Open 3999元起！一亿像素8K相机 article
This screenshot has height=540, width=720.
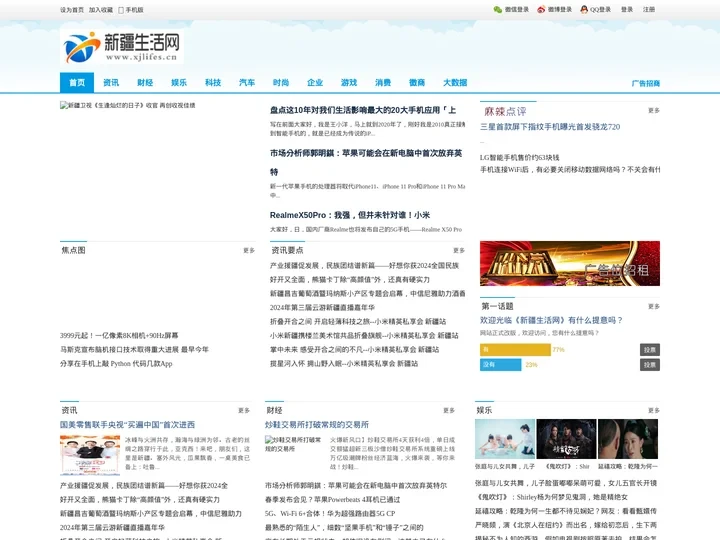click(119, 336)
